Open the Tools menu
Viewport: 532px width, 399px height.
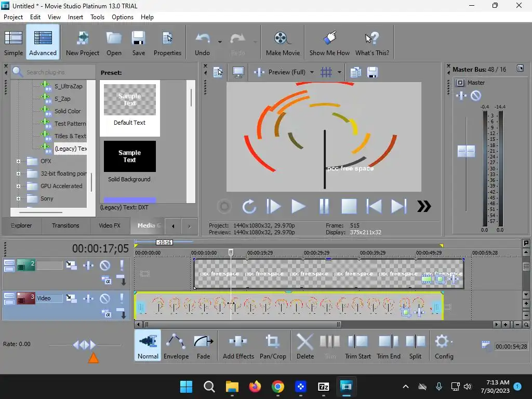[x=97, y=17]
